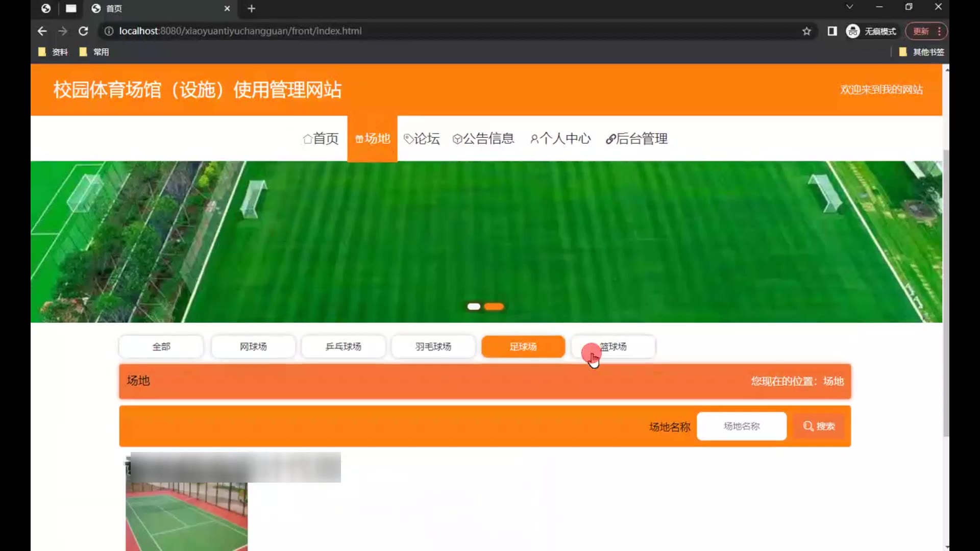Viewport: 980px width, 551px height.
Task: Select second orange carousel indicator
Action: click(x=494, y=307)
